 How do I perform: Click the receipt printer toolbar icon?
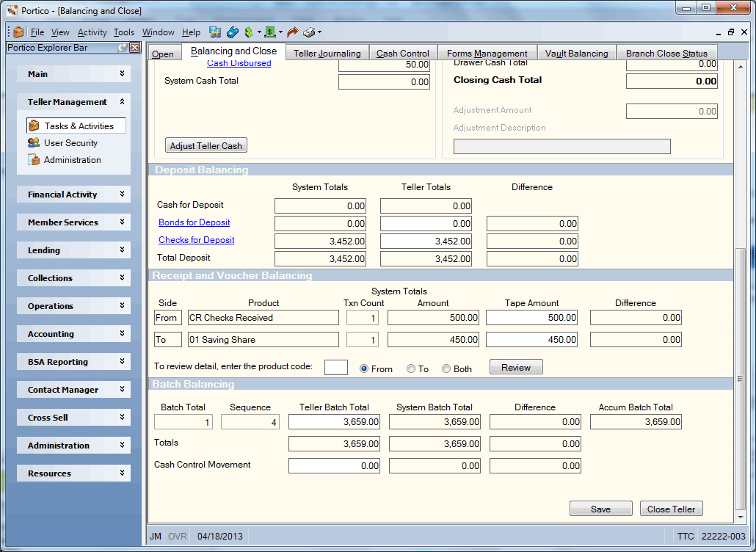coord(310,32)
